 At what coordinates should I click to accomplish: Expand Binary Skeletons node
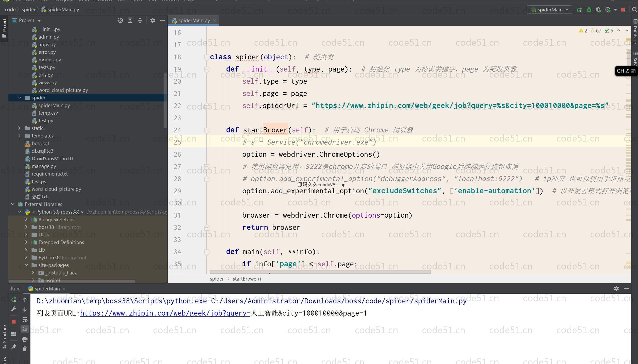tap(26, 219)
